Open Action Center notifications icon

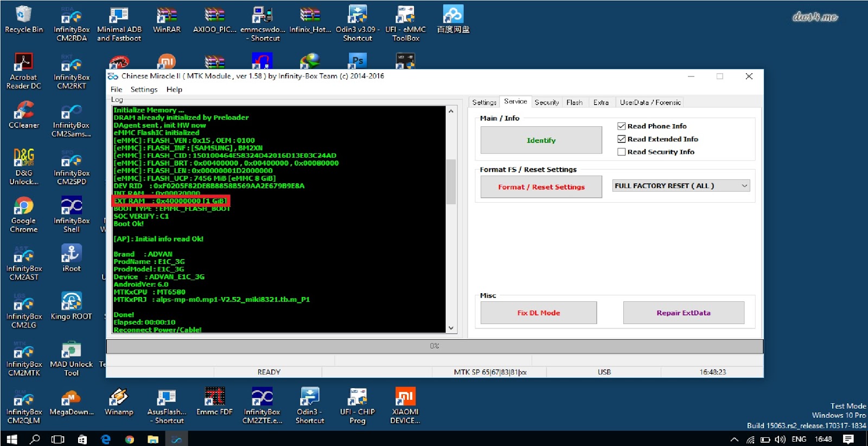pos(848,439)
